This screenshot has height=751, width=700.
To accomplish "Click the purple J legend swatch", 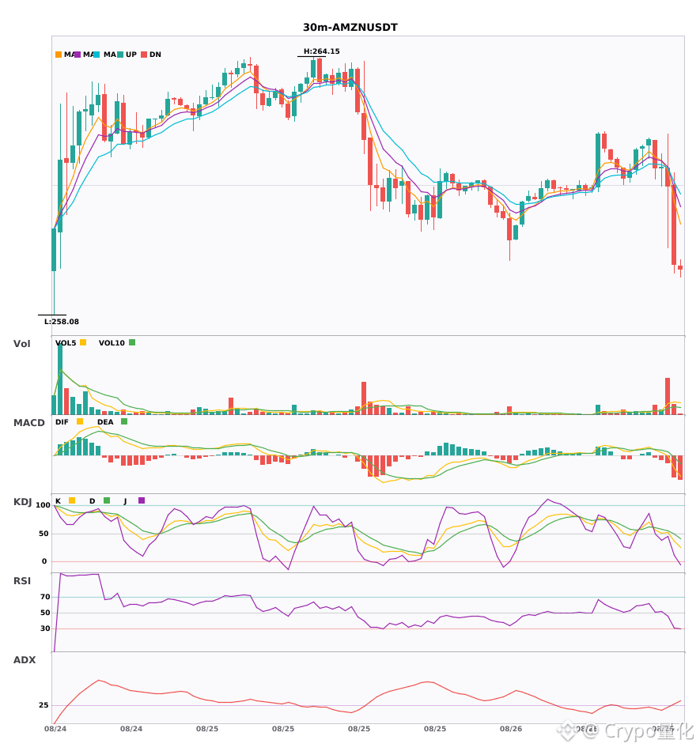I will point(142,500).
